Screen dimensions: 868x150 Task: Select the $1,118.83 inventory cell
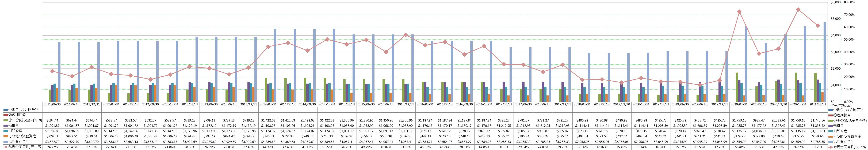coord(817,131)
